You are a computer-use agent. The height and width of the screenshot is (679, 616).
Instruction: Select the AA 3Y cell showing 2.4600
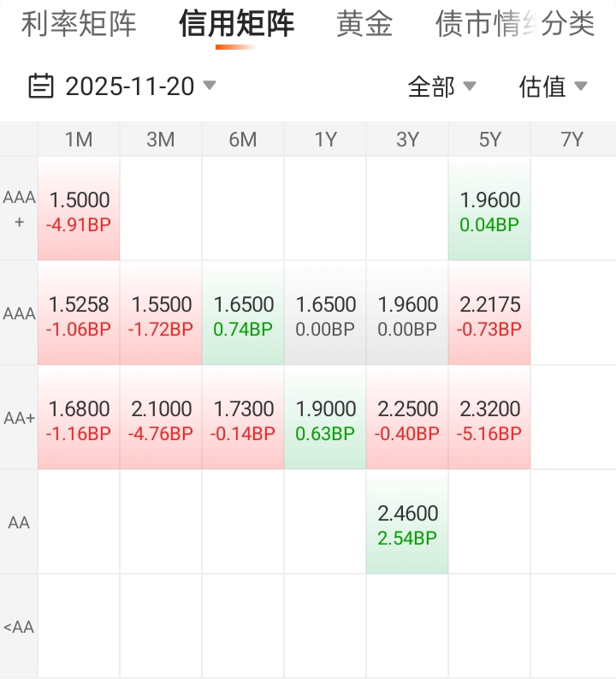tap(407, 524)
